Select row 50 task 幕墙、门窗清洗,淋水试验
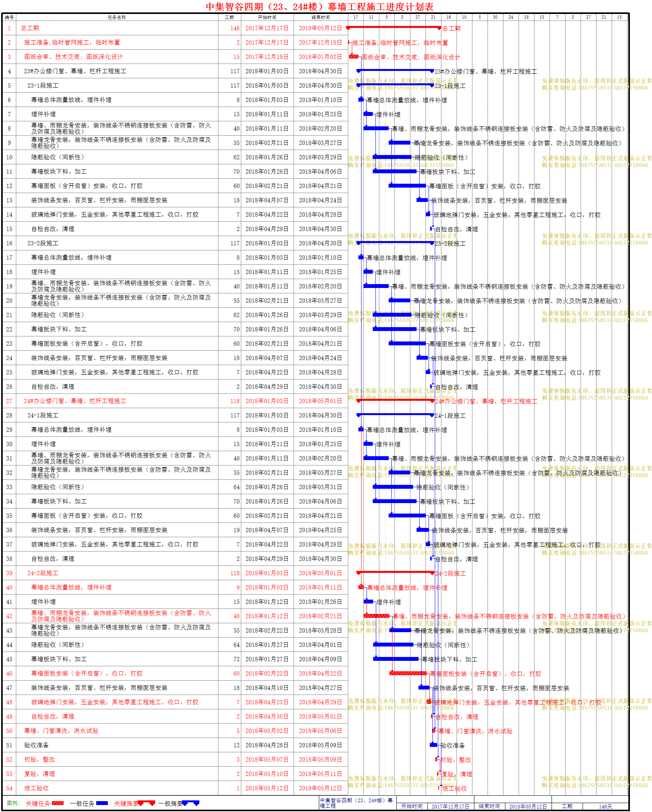 61,731
